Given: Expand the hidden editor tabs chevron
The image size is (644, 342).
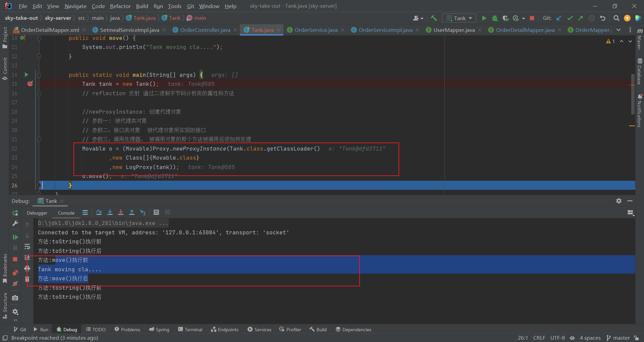Looking at the screenshot, I should coord(619,30).
